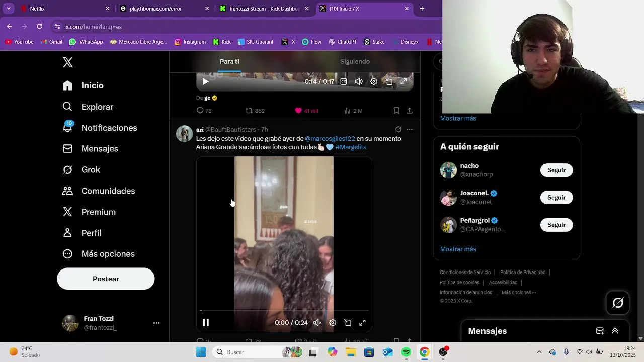Screen dimensions: 644x362
Task: Pause the Ariana Grande video
Action: pyautogui.click(x=206, y=323)
